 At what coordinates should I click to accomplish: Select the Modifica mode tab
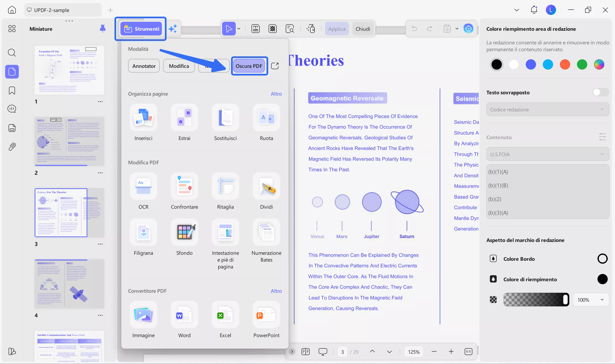[179, 66]
